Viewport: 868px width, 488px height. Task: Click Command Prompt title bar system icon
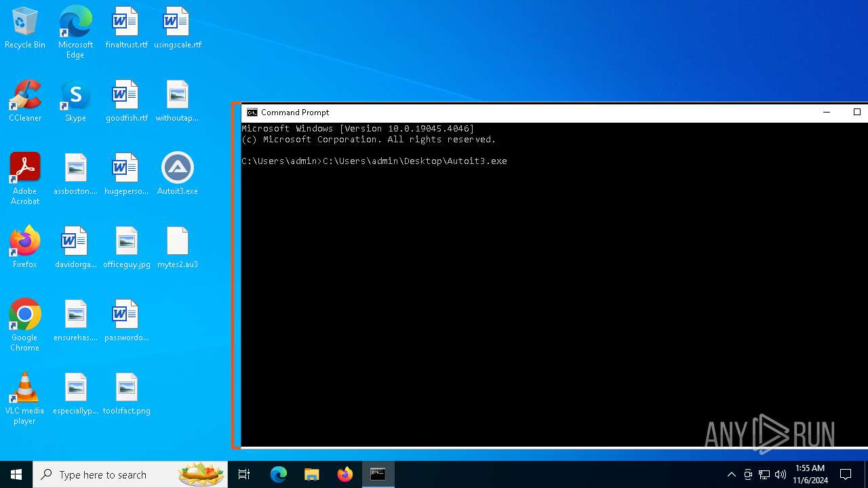(x=252, y=113)
